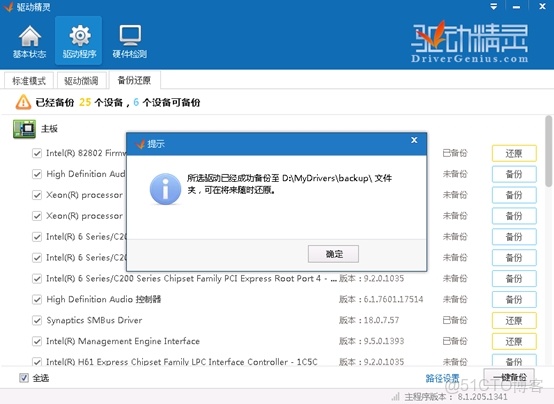554x404 pixels.
Task: Click Intel(R) Management Engine Interface name
Action: 123,341
